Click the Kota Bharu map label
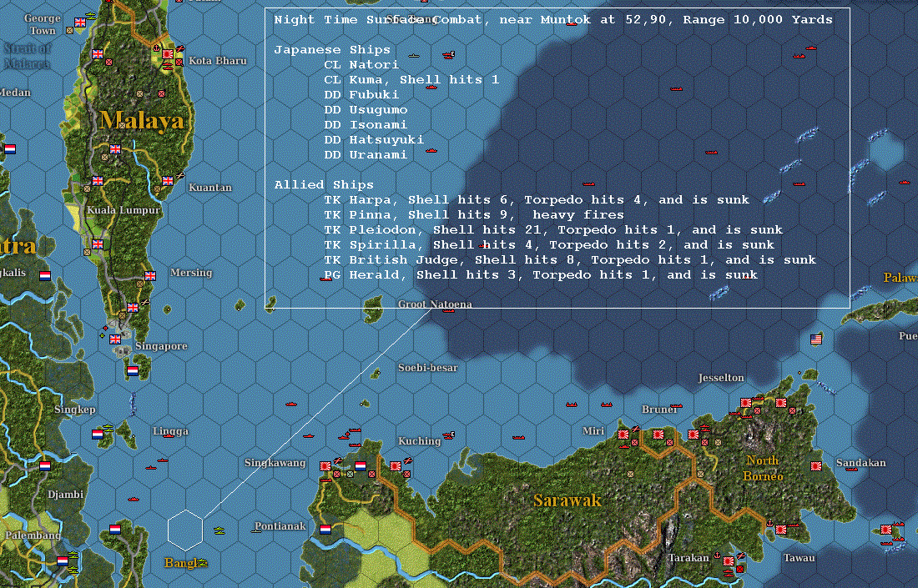 click(x=218, y=60)
